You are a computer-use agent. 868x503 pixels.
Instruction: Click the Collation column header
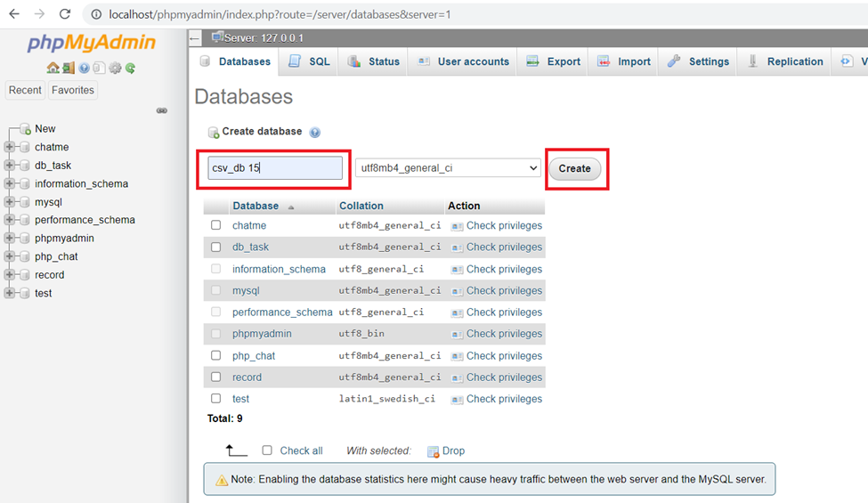361,206
